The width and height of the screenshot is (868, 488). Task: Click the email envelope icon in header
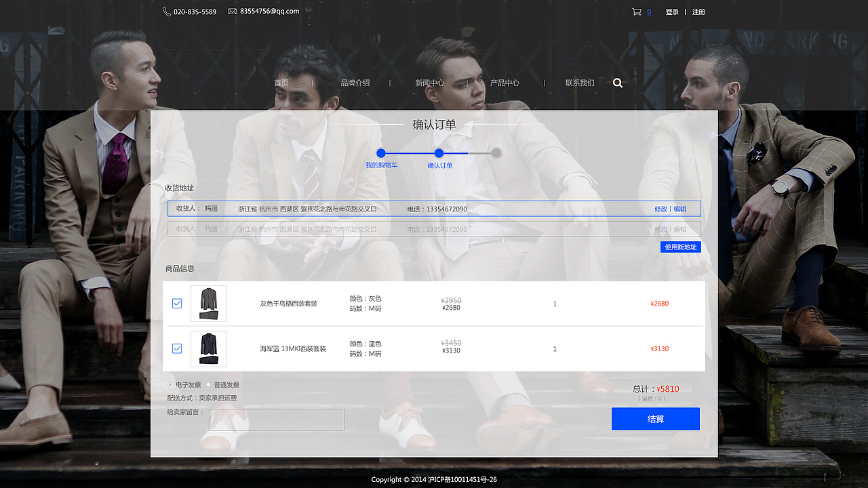[x=233, y=12]
